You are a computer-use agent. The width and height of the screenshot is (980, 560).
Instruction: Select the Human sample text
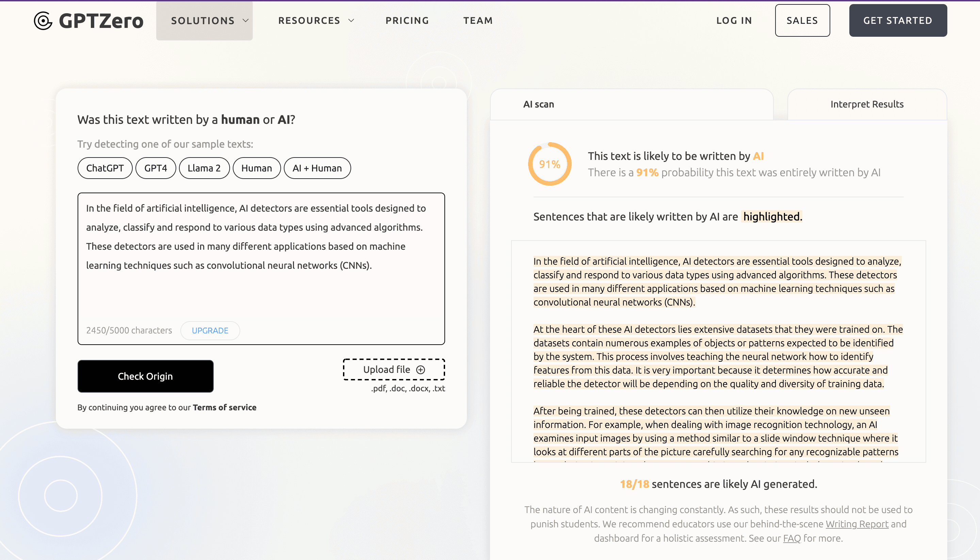click(x=257, y=168)
